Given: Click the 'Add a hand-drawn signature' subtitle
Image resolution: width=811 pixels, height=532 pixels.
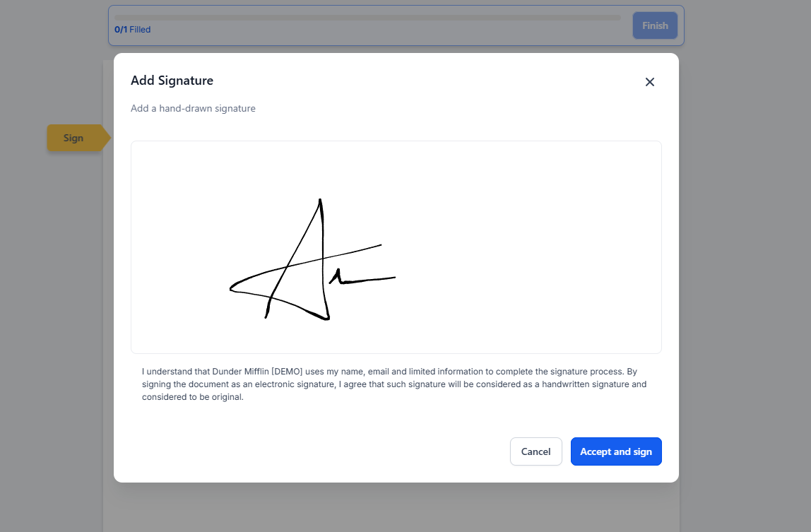Looking at the screenshot, I should tap(193, 108).
